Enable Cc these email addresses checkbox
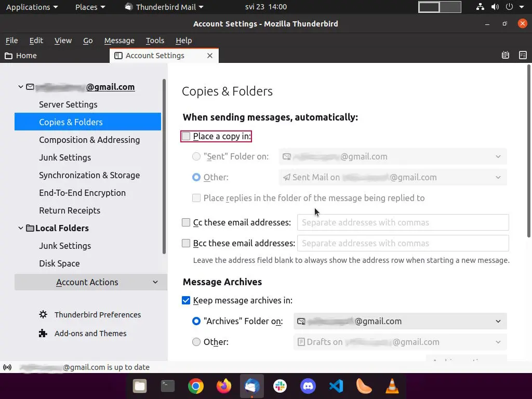532x399 pixels. [186, 222]
